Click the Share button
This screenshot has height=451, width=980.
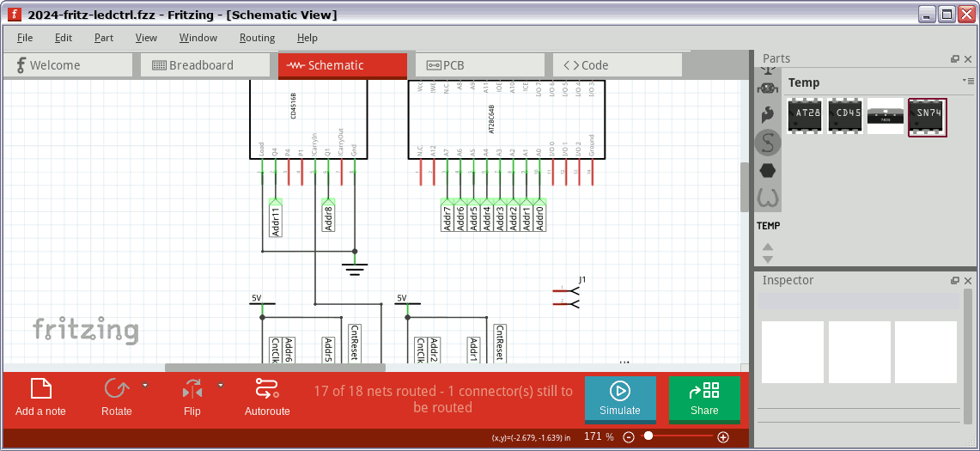click(x=704, y=399)
